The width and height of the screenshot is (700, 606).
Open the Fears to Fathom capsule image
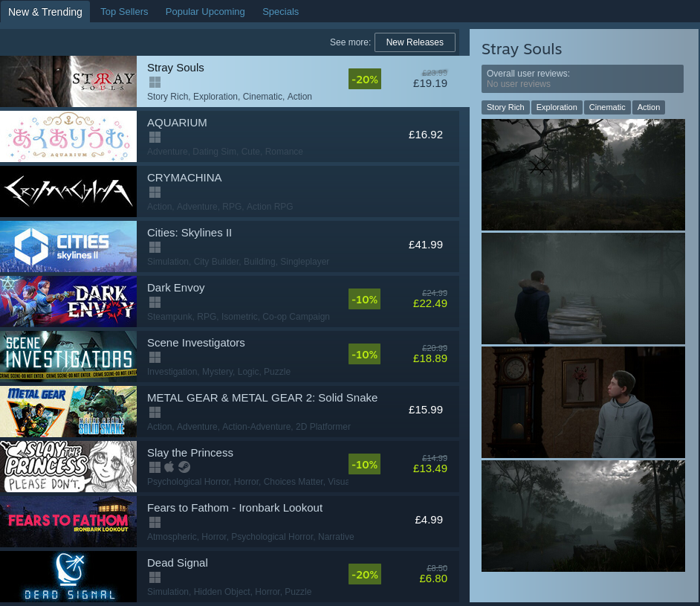pos(68,521)
